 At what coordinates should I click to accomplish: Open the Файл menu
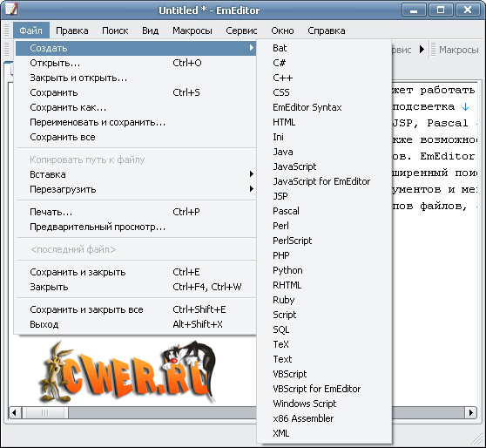(x=31, y=31)
